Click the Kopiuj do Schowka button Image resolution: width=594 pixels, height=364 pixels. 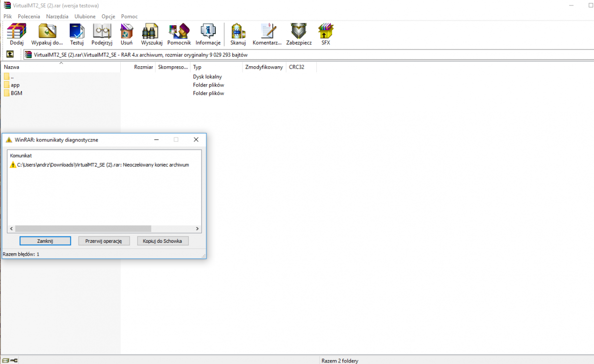point(163,241)
